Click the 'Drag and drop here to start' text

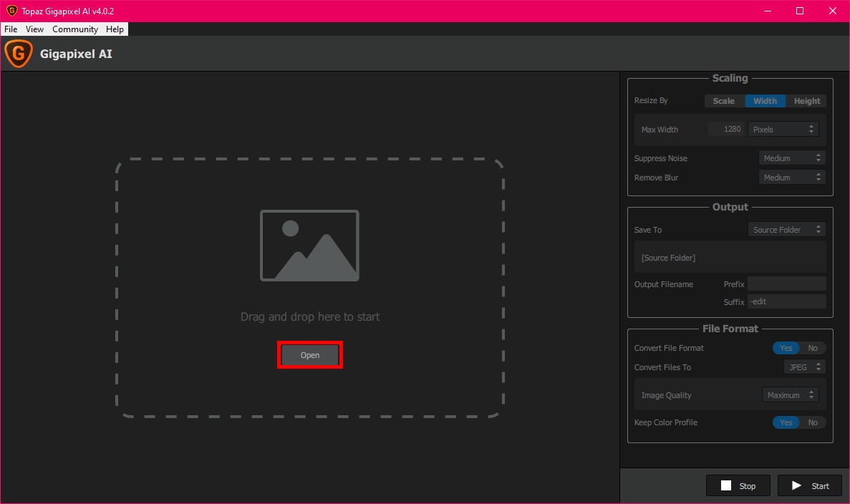[310, 316]
